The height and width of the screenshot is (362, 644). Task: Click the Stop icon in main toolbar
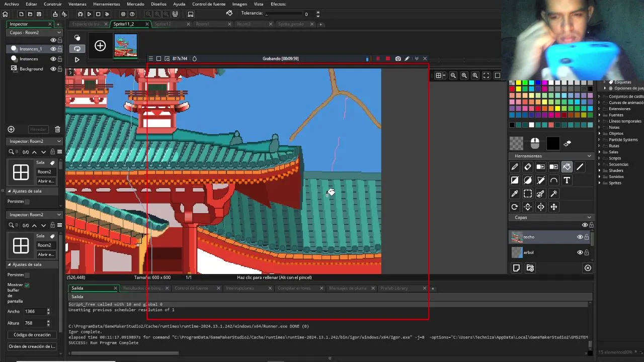[x=98, y=14]
